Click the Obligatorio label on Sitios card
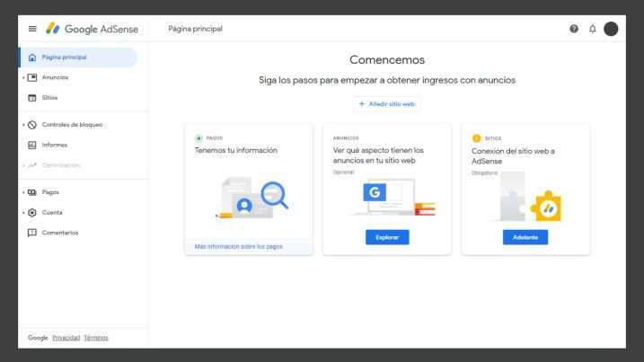The width and height of the screenshot is (644, 362). 485,173
